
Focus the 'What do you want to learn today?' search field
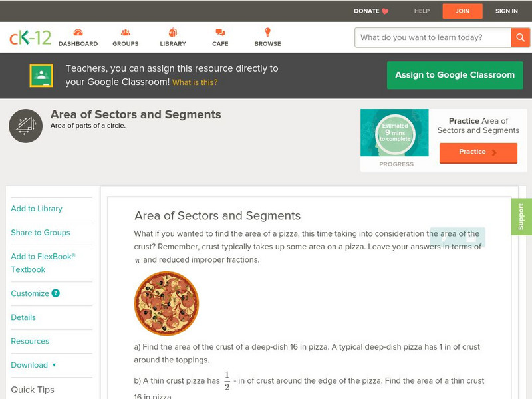click(x=432, y=37)
